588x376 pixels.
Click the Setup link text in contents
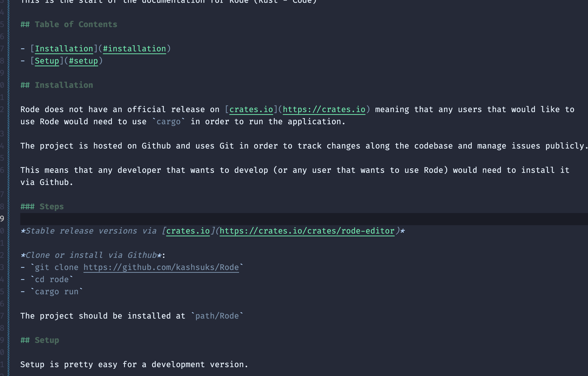(47, 61)
